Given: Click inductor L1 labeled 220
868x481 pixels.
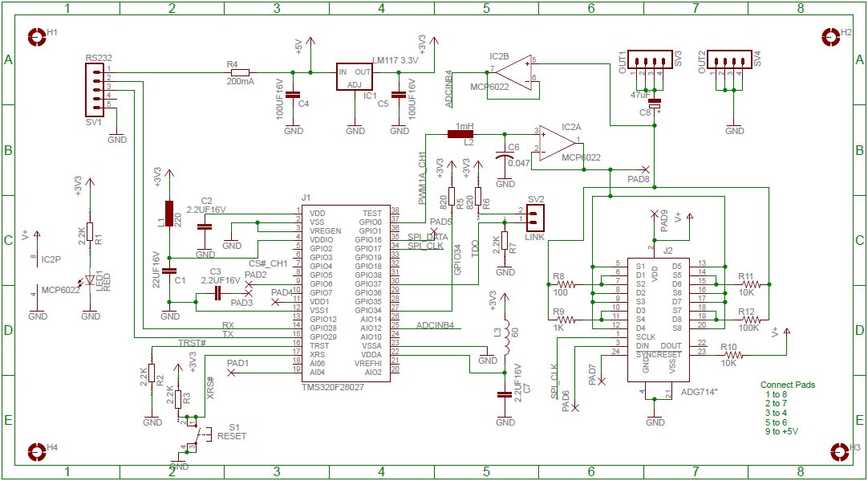Looking at the screenshot, I should click(169, 214).
